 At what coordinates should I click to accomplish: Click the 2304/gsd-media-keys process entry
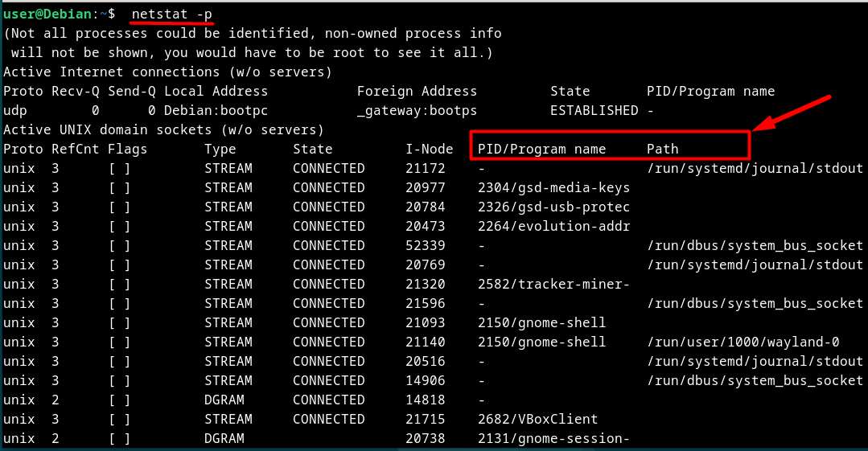pyautogui.click(x=553, y=187)
